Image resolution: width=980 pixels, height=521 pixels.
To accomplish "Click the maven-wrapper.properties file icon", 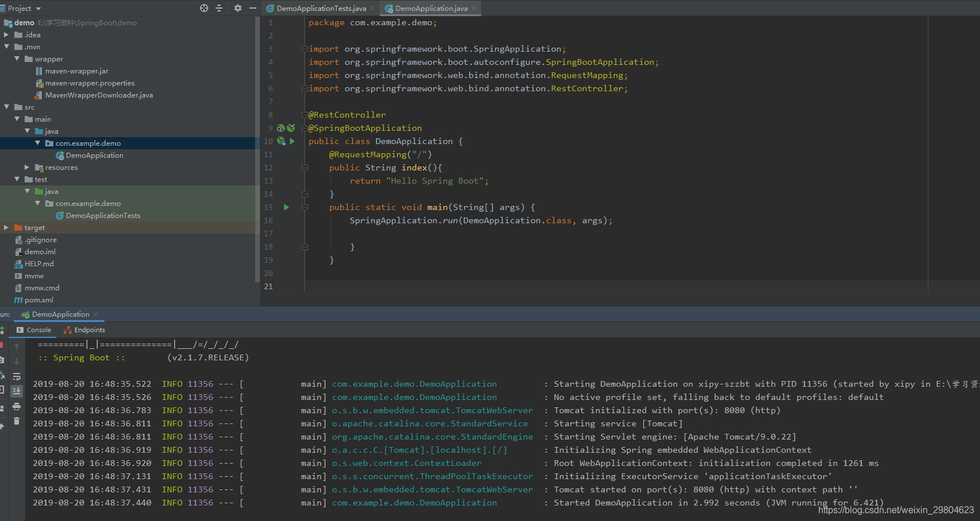I will (x=39, y=83).
